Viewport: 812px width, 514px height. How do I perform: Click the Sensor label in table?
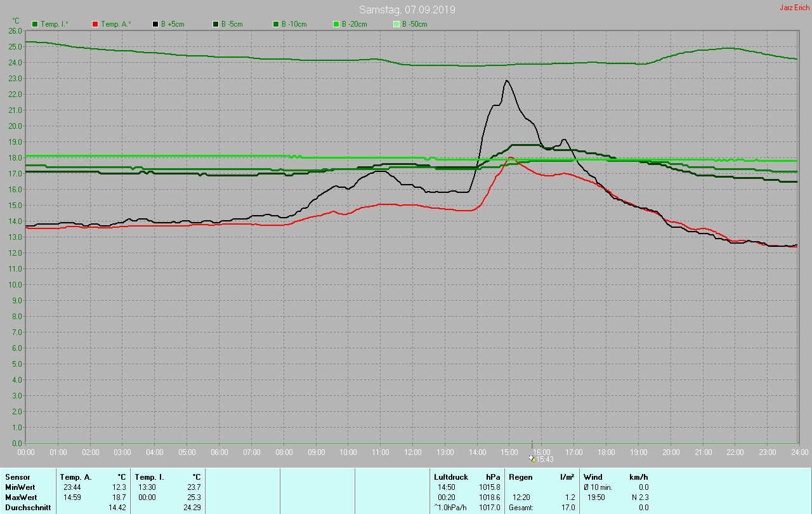tap(18, 477)
